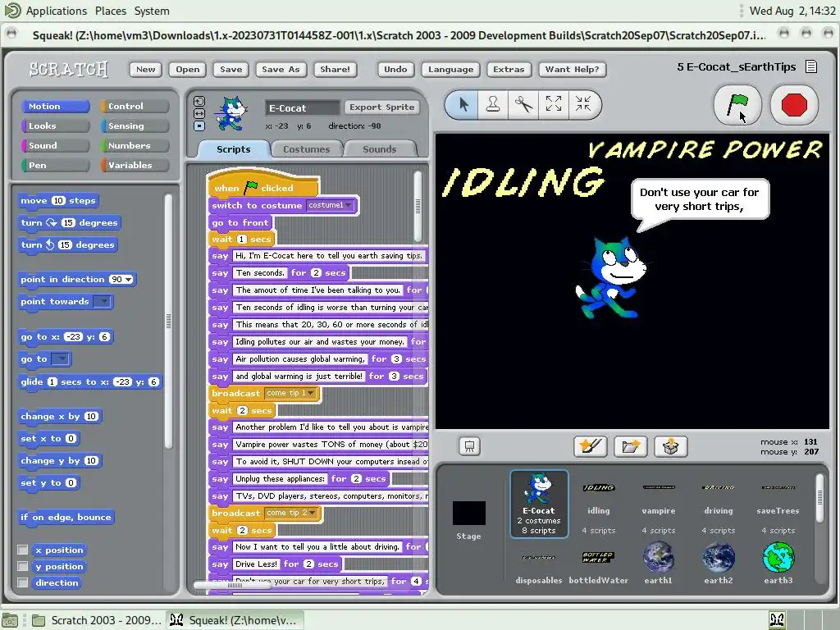This screenshot has width=840, height=630.
Task: Set rotation style to can rotate
Action: [x=199, y=101]
